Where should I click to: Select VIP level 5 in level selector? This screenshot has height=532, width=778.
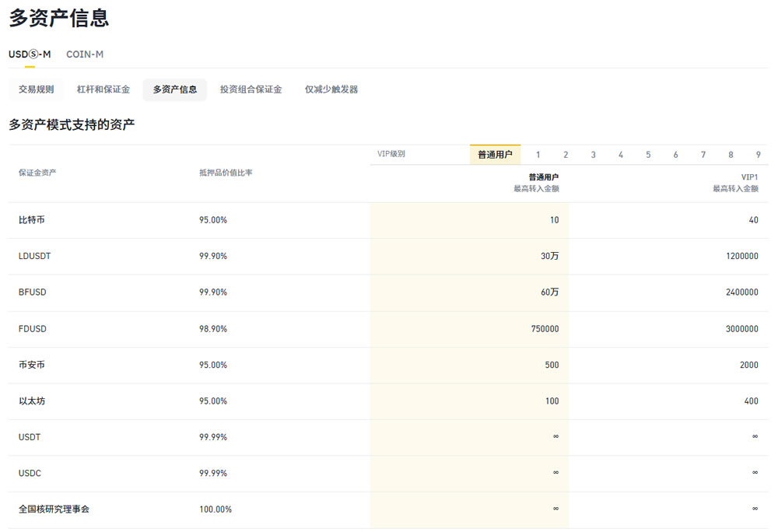648,155
